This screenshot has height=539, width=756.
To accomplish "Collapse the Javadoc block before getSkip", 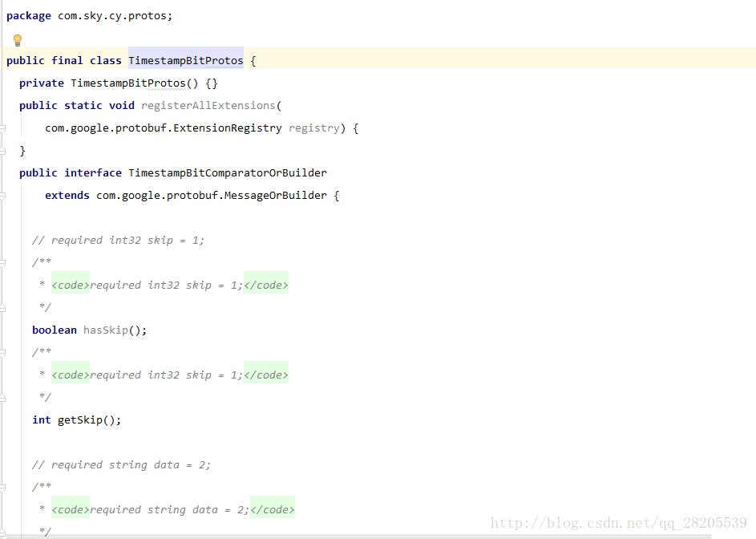I will coord(2,353).
